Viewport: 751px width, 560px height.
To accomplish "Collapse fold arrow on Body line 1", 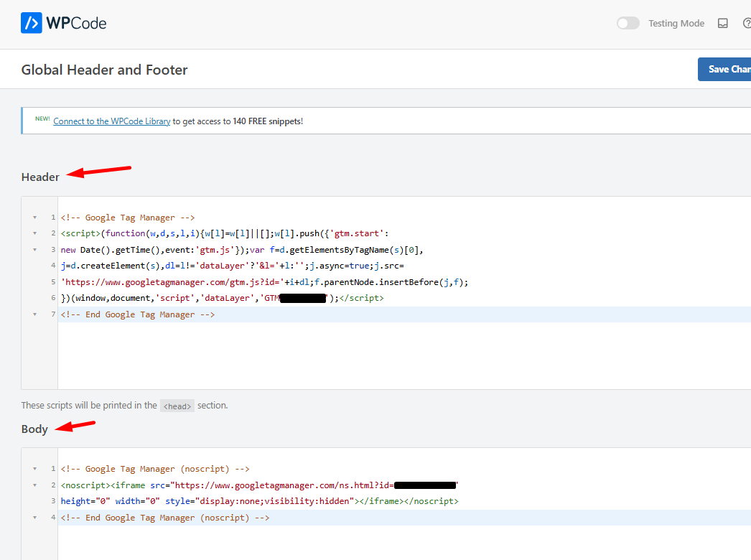I will tap(35, 469).
